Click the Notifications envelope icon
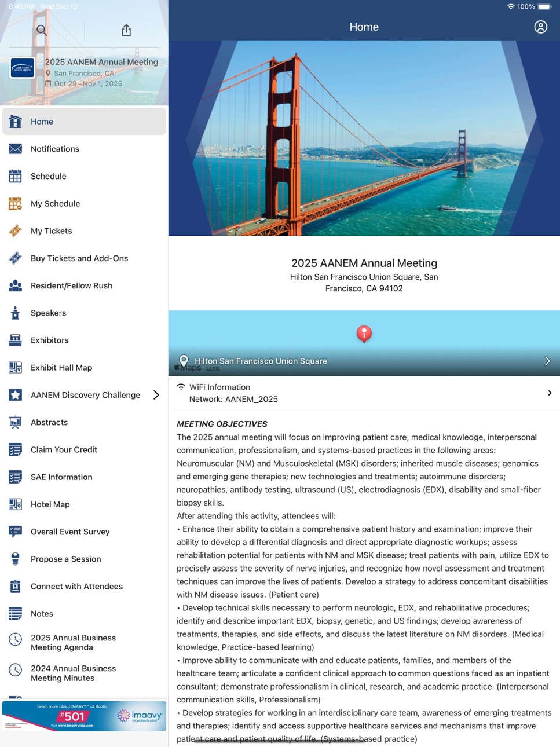This screenshot has height=747, width=560. point(16,149)
